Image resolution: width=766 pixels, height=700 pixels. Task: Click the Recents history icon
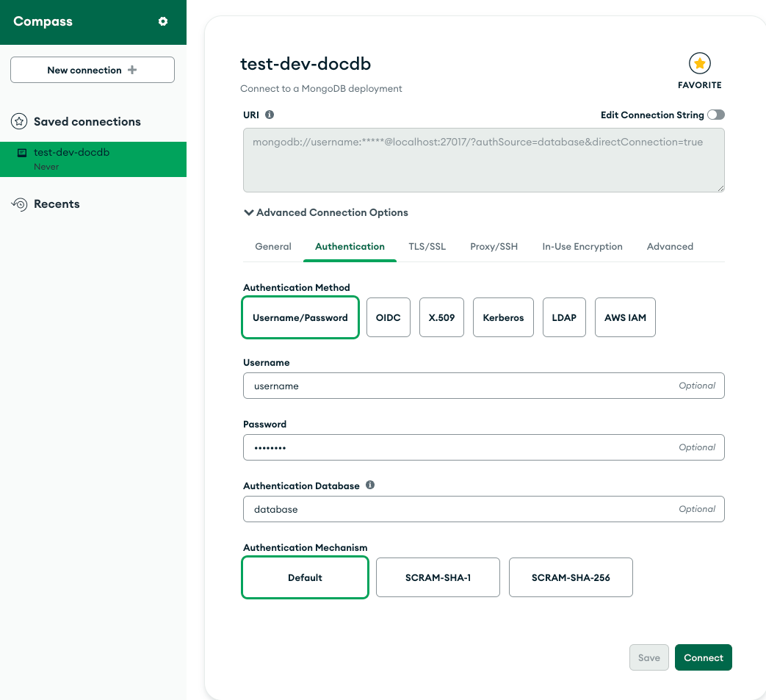pyautogui.click(x=19, y=203)
